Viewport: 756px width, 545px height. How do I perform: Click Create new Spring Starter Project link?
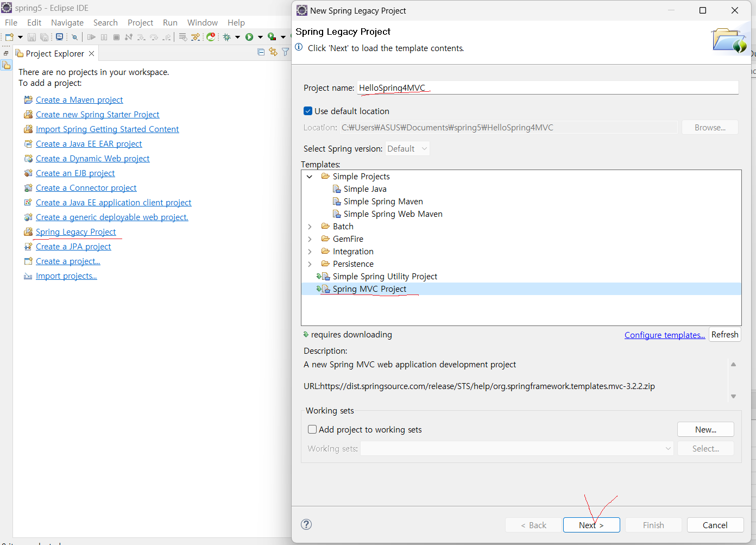[x=98, y=115]
